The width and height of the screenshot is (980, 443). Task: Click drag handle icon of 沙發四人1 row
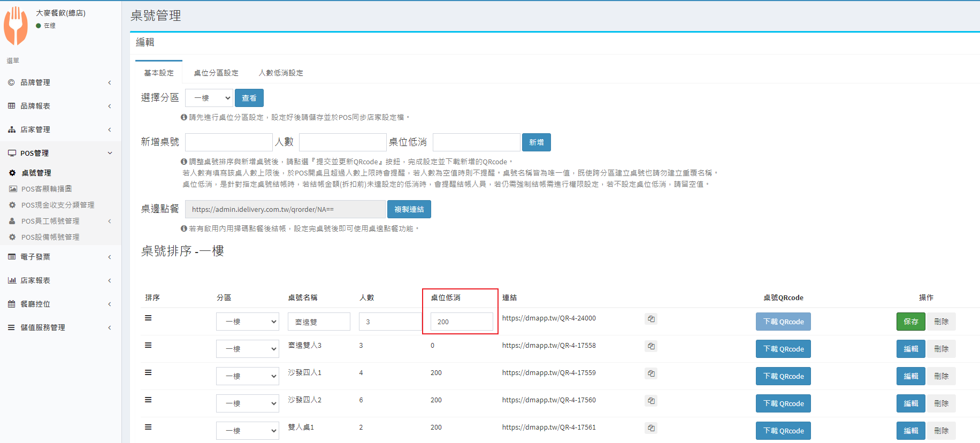148,372
